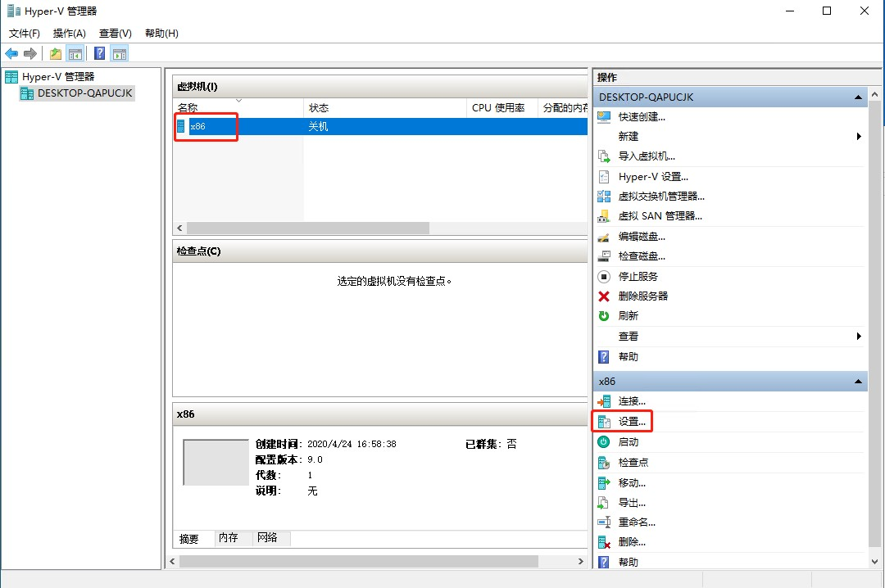Click the 导入虚拟机... icon
This screenshot has width=885, height=588.
(x=604, y=156)
